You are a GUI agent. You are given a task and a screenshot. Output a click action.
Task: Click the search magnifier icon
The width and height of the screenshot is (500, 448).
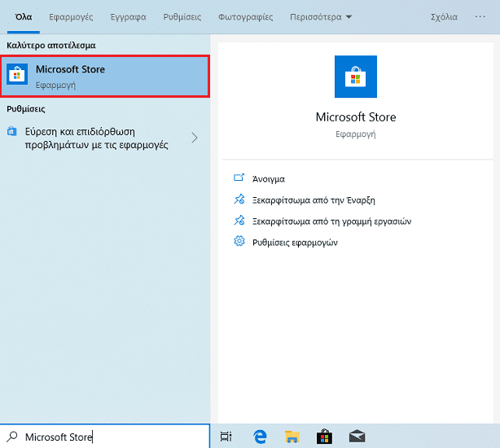[12, 437]
